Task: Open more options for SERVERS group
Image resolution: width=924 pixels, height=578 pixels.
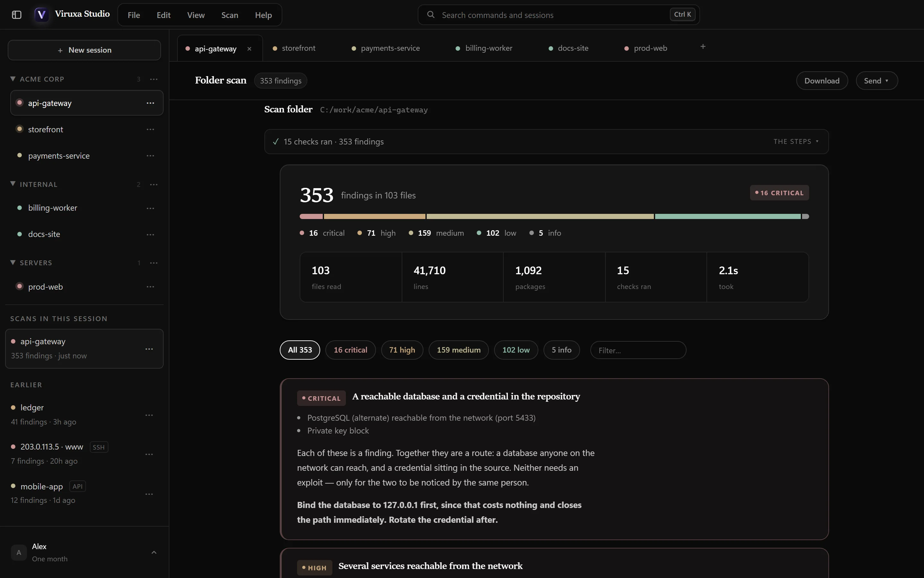Action: (x=154, y=263)
